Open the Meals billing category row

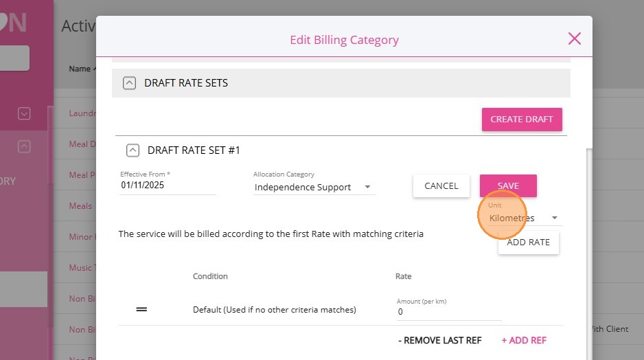coord(80,206)
